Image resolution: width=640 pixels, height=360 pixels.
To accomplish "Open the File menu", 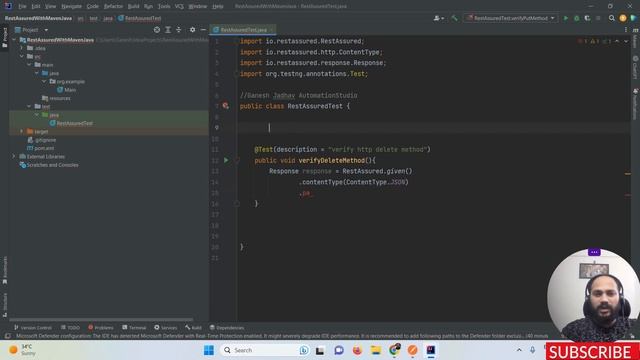I will click(22, 7).
